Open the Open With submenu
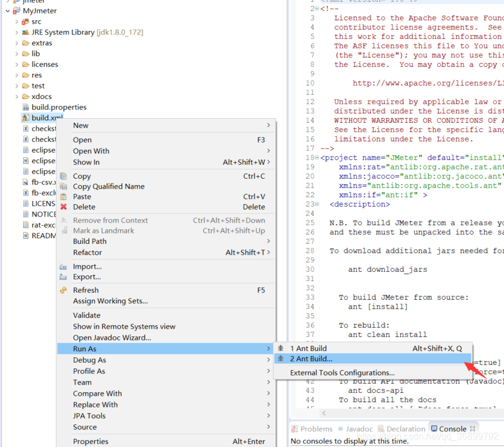504x447 pixels. tap(166, 151)
